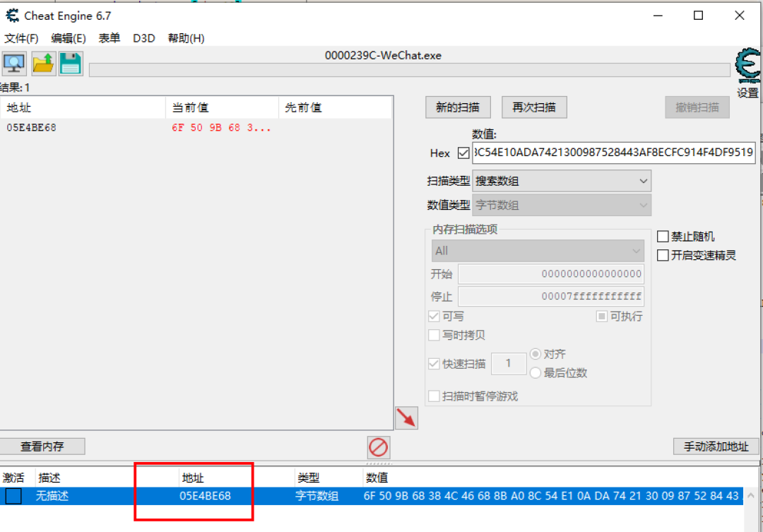Screen dimensions: 763x532
Task: Save the table with the floppy disk icon
Action: (x=71, y=64)
